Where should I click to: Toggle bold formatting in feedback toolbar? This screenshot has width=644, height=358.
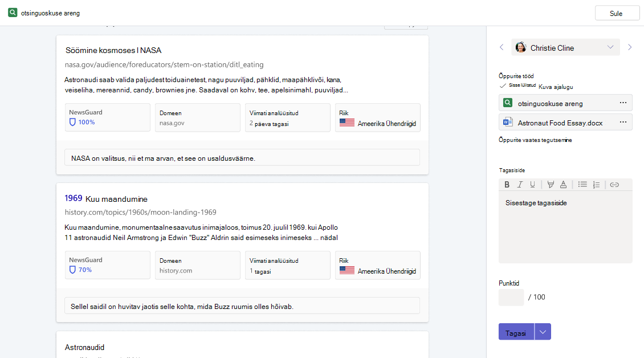[507, 185]
